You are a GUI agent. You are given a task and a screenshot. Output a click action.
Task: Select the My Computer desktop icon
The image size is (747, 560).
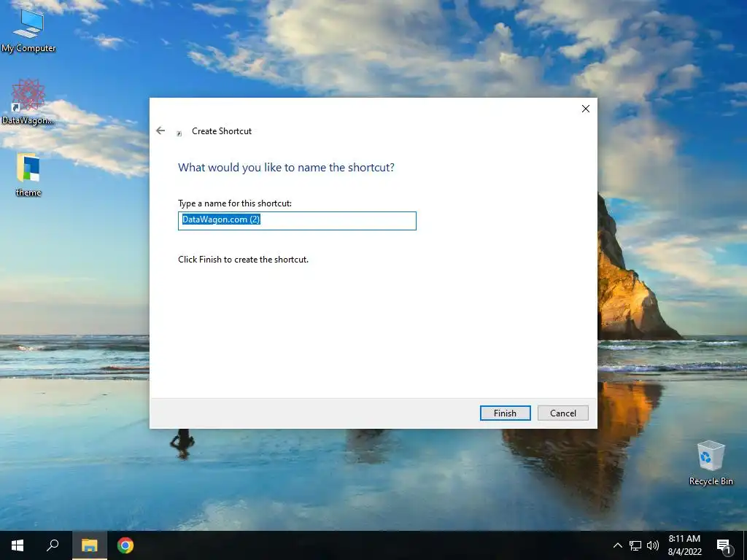click(28, 31)
